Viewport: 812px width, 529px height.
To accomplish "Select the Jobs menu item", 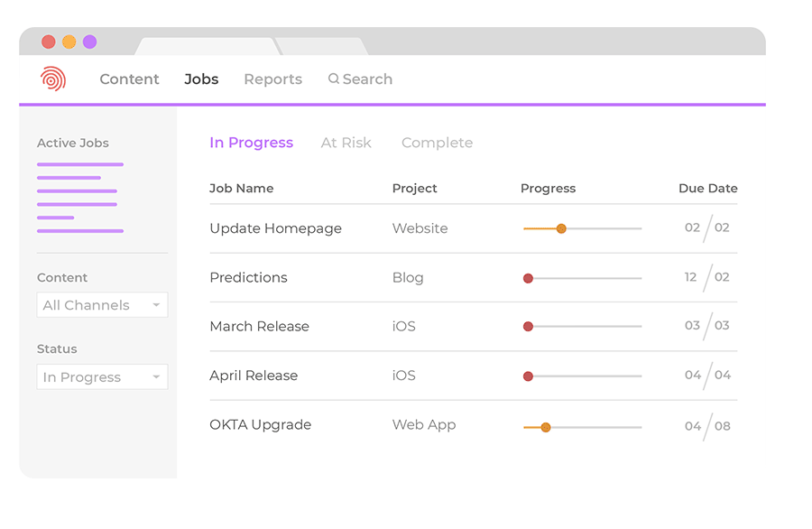I will tap(201, 79).
